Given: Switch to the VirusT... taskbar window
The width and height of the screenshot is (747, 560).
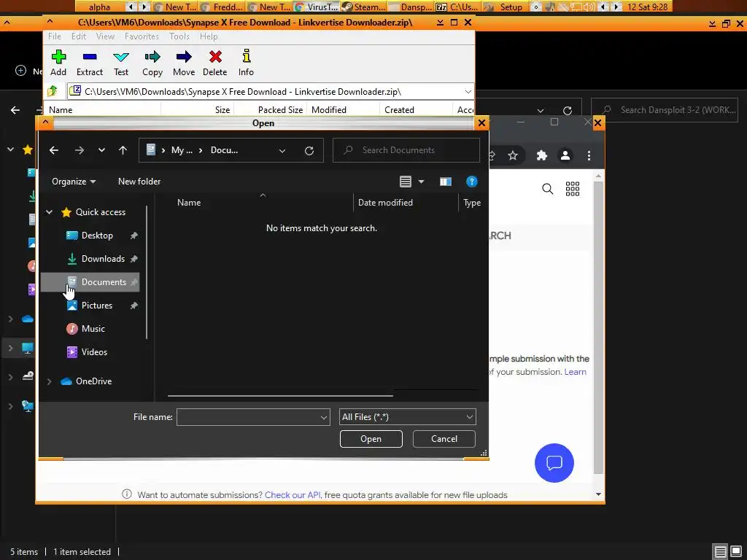Looking at the screenshot, I should [x=317, y=7].
